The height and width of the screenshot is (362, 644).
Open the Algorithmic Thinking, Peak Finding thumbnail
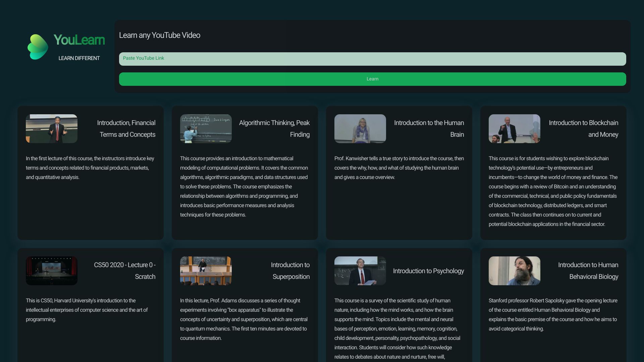pos(206,128)
